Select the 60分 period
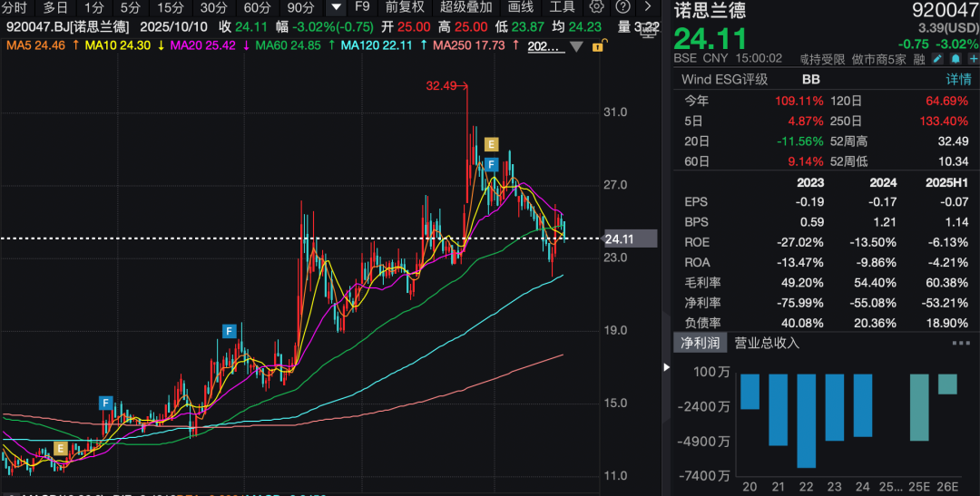 [257, 7]
